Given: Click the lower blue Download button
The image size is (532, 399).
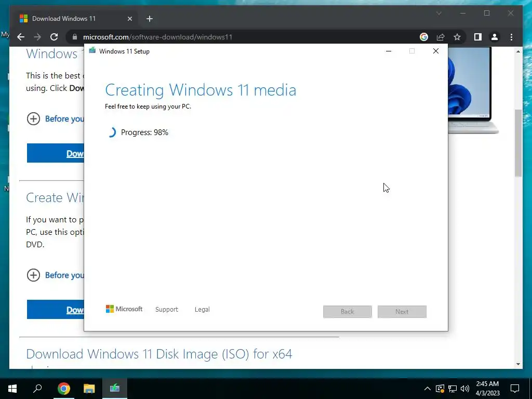Looking at the screenshot, I should (x=56, y=310).
